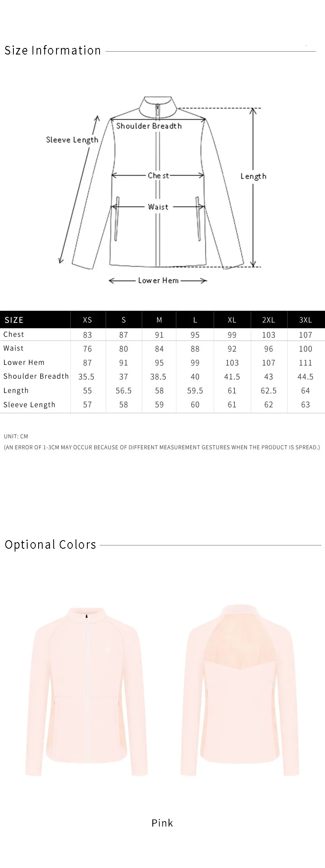Click the Lower Hem label in diagram
This screenshot has width=325, height=868.
tap(158, 280)
